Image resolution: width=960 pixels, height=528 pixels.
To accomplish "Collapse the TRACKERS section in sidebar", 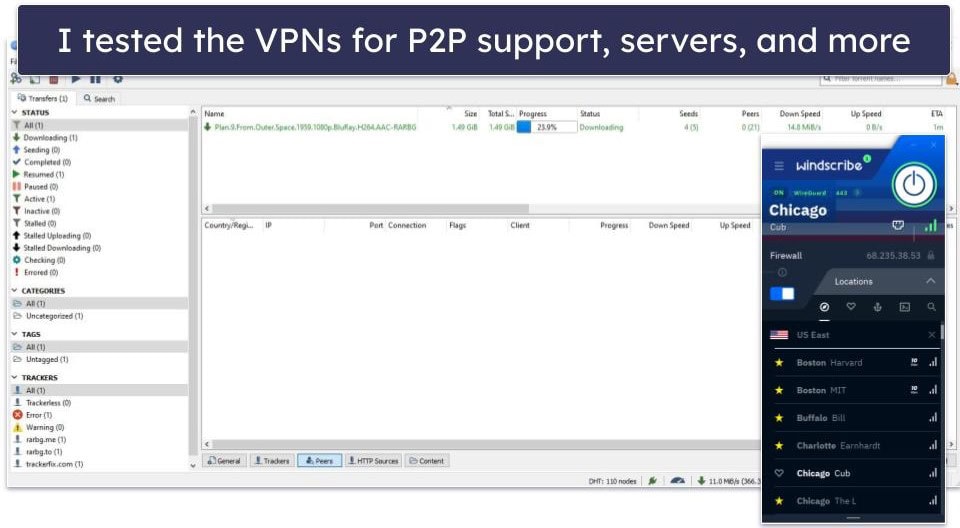I will 15,378.
